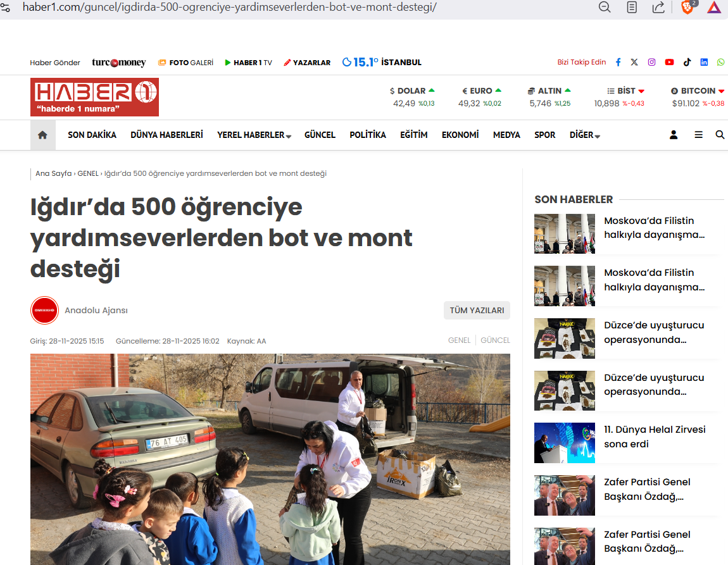Select the SON DAKİKA menu item
Screen dimensions: 728x565
(x=92, y=135)
